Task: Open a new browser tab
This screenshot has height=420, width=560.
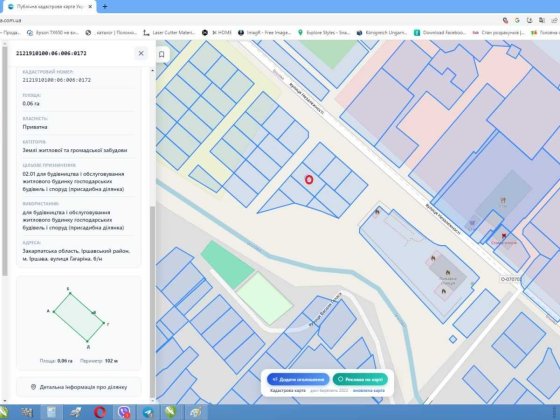Action: click(x=105, y=6)
